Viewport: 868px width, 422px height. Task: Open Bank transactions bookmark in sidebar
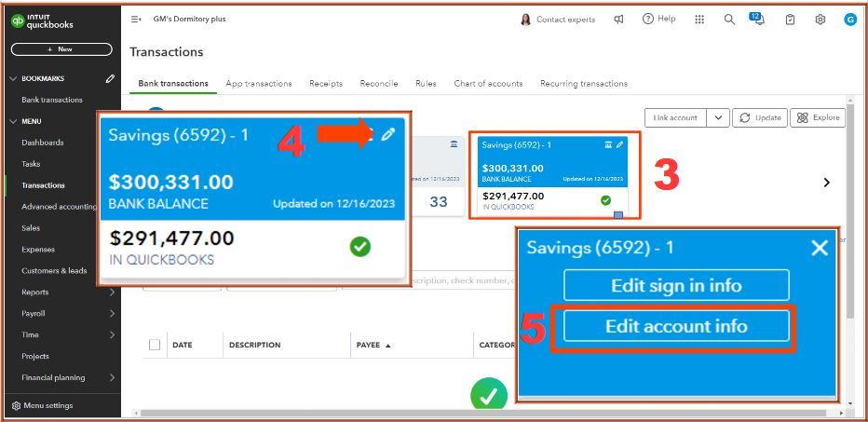coord(52,100)
